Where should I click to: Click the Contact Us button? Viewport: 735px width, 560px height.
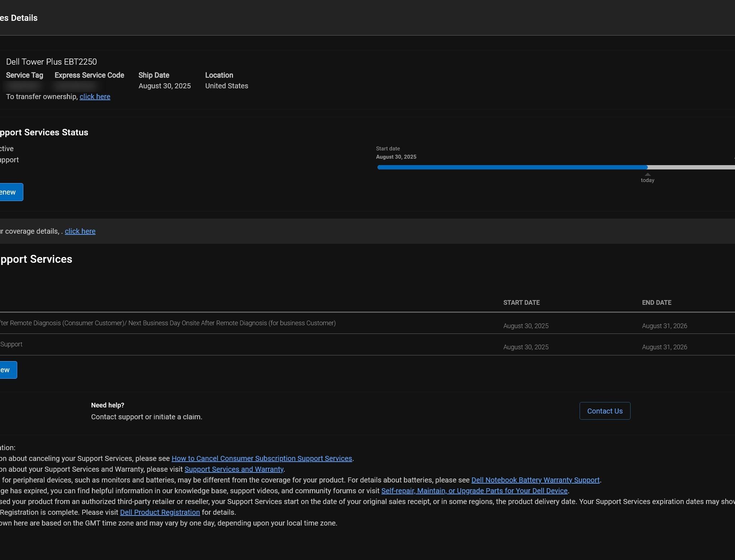(x=605, y=411)
